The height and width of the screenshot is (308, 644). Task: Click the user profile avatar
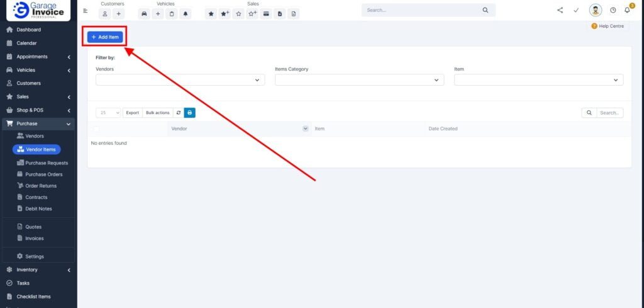coord(595,10)
